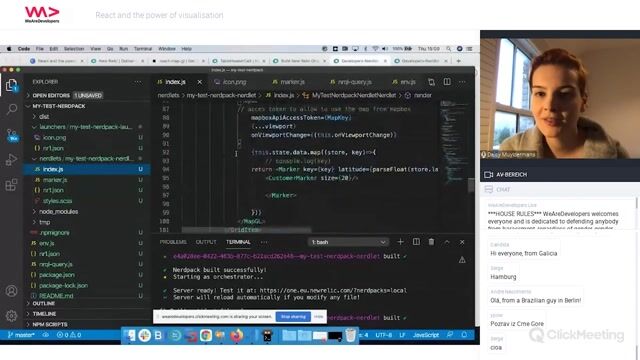Open the Manage gear icon
640x360 pixels.
click(x=11, y=316)
